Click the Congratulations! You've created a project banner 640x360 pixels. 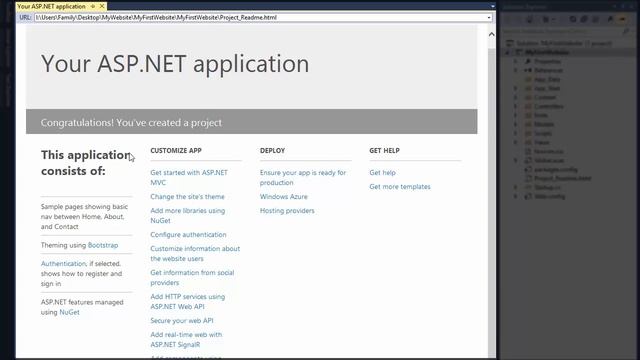click(251, 122)
